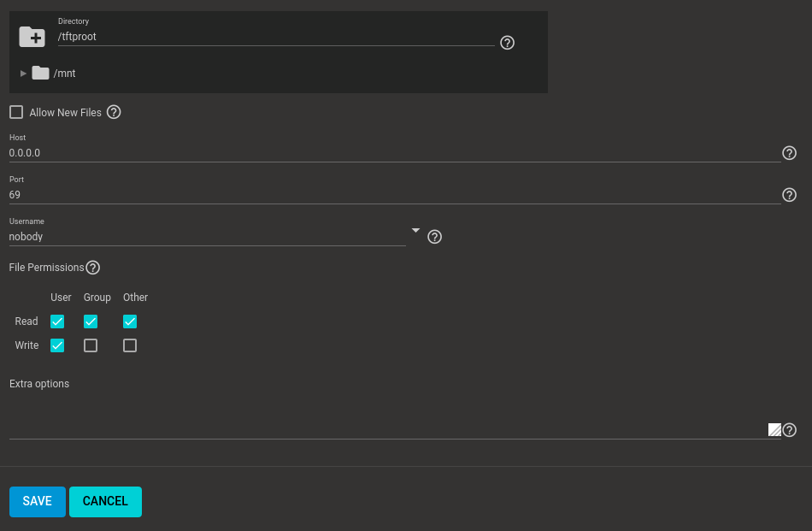Viewport: 812px width, 531px height.
Task: Show help for Username dropdown
Action: [x=434, y=237]
